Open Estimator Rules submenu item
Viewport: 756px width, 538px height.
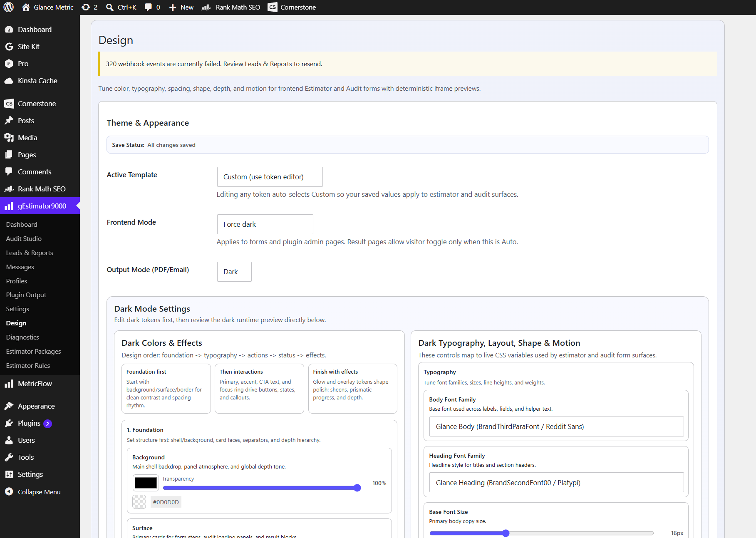(x=28, y=365)
